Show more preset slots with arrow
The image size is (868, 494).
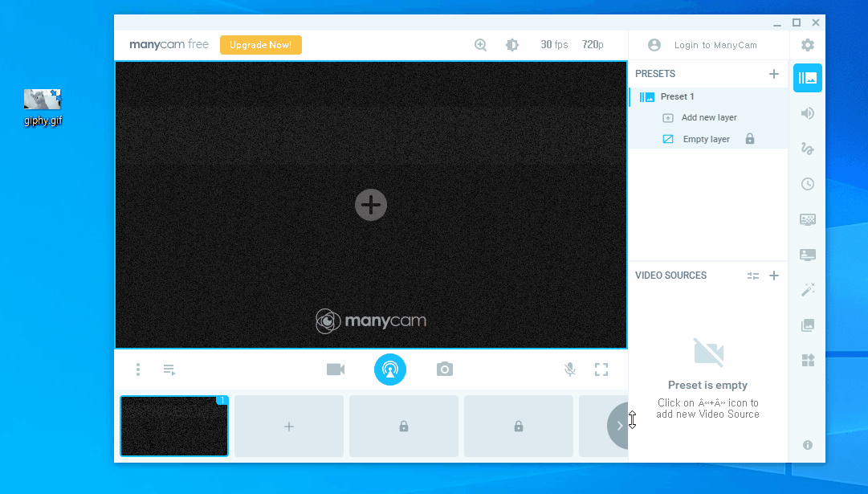tap(618, 426)
